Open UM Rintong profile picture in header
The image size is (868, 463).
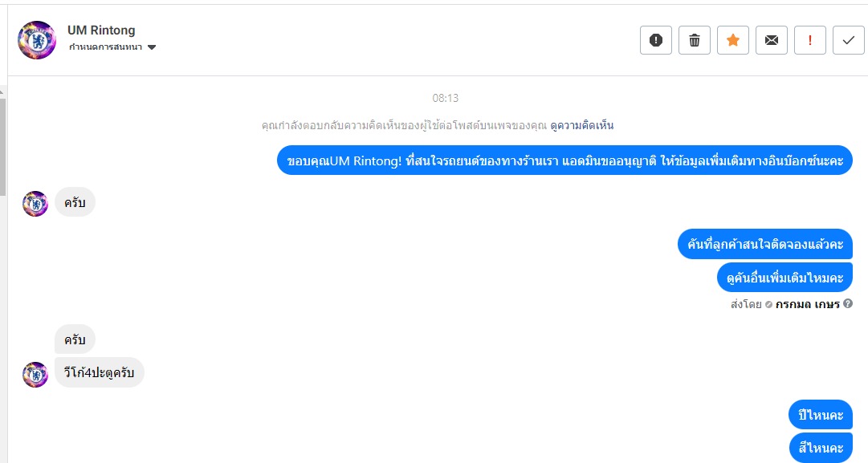37,40
